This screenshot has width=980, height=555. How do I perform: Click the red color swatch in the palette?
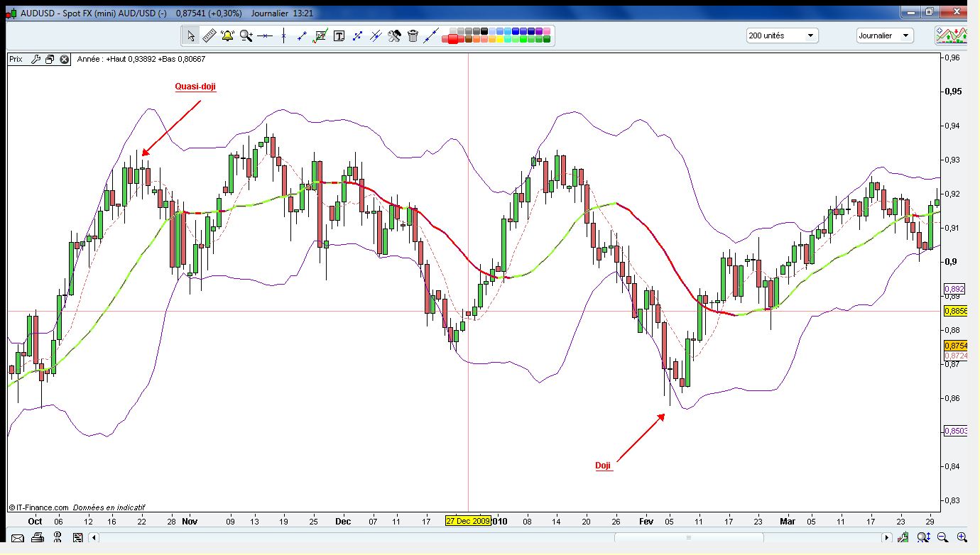click(452, 39)
